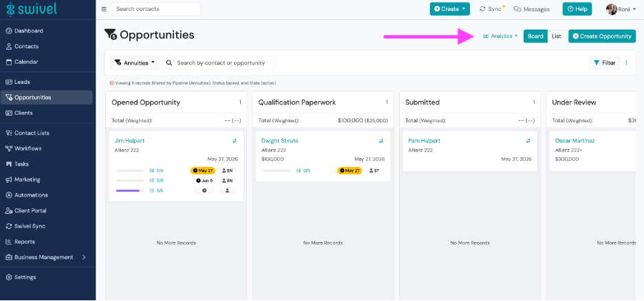Click the BN assignee badge next to May 27
Image resolution: width=644 pixels, height=301 pixels.
[x=227, y=170]
